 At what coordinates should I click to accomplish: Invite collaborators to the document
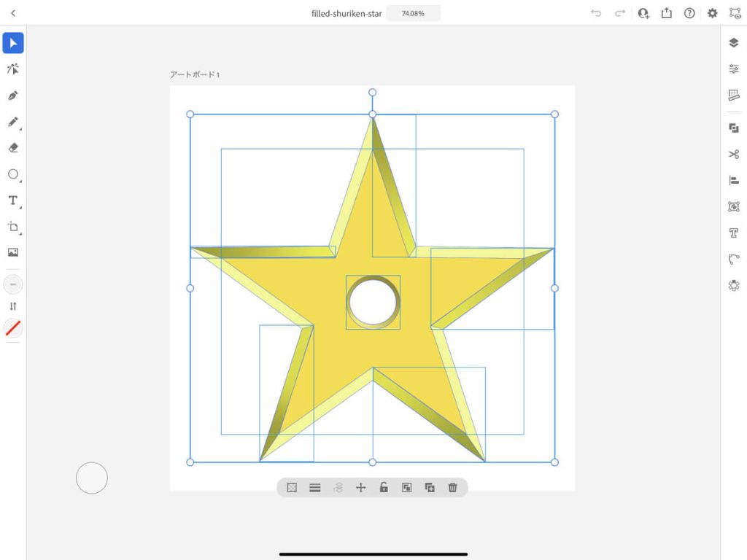click(643, 13)
